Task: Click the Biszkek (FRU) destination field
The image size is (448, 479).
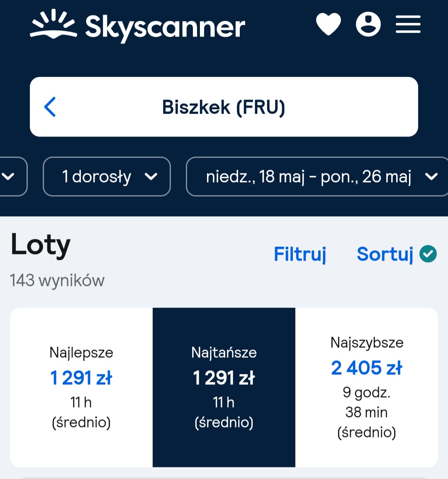Action: pyautogui.click(x=224, y=107)
